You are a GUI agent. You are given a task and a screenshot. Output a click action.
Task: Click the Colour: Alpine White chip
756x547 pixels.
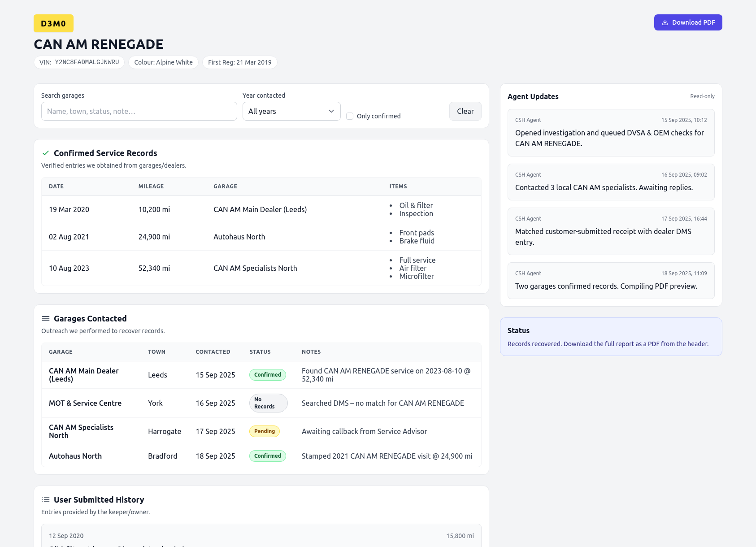point(163,62)
